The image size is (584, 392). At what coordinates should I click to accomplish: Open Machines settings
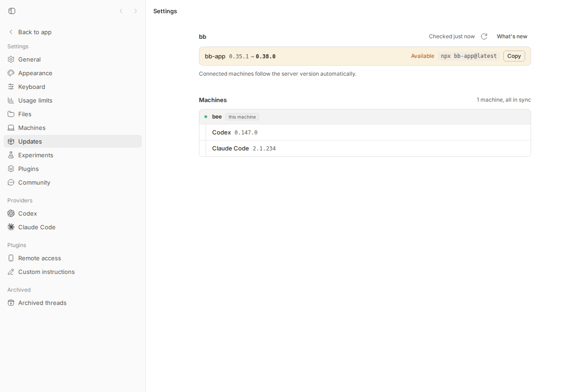coord(73,128)
